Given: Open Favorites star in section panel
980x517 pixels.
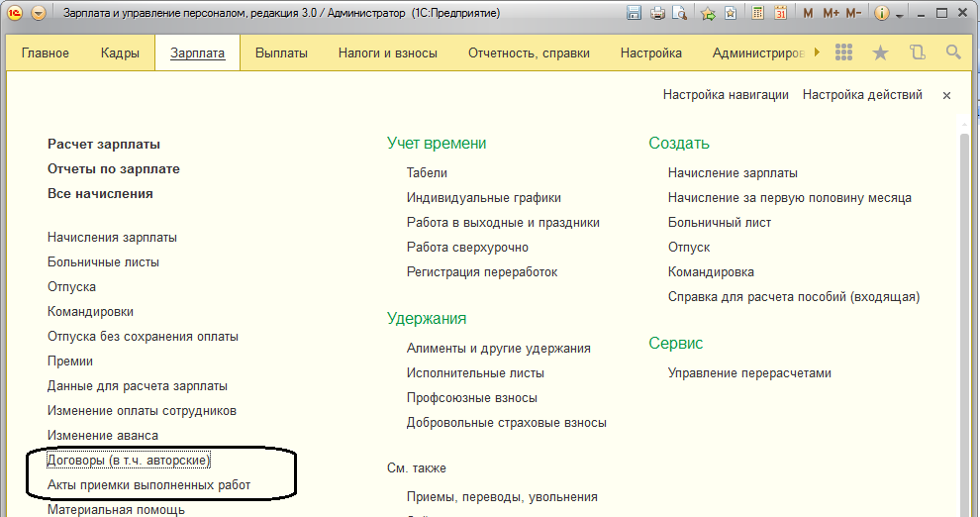Looking at the screenshot, I should [880, 52].
